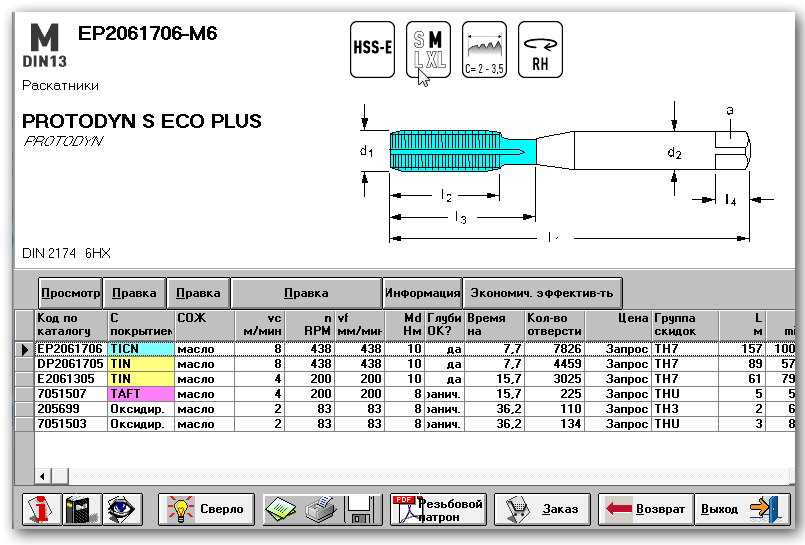
Task: Select catalog code 7051503 cell
Action: pyautogui.click(x=70, y=424)
